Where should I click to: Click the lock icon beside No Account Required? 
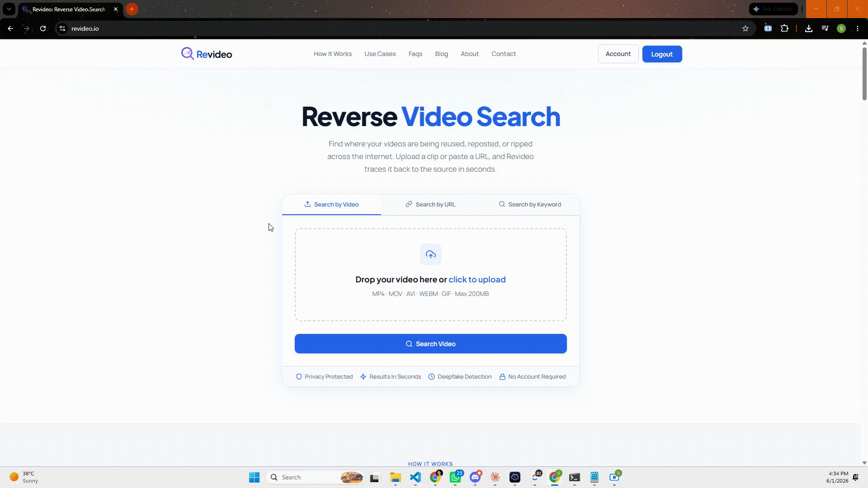[x=502, y=377]
